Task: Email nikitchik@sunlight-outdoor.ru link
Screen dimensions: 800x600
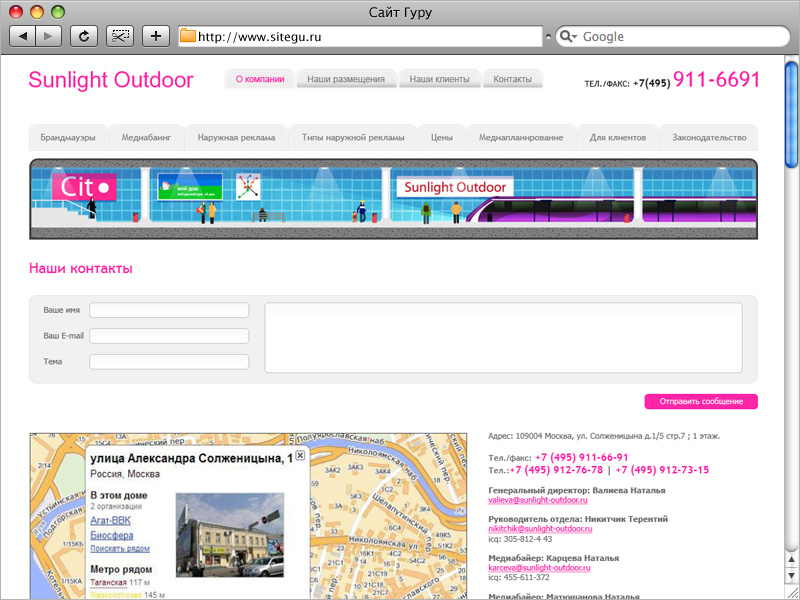Action: tap(540, 529)
